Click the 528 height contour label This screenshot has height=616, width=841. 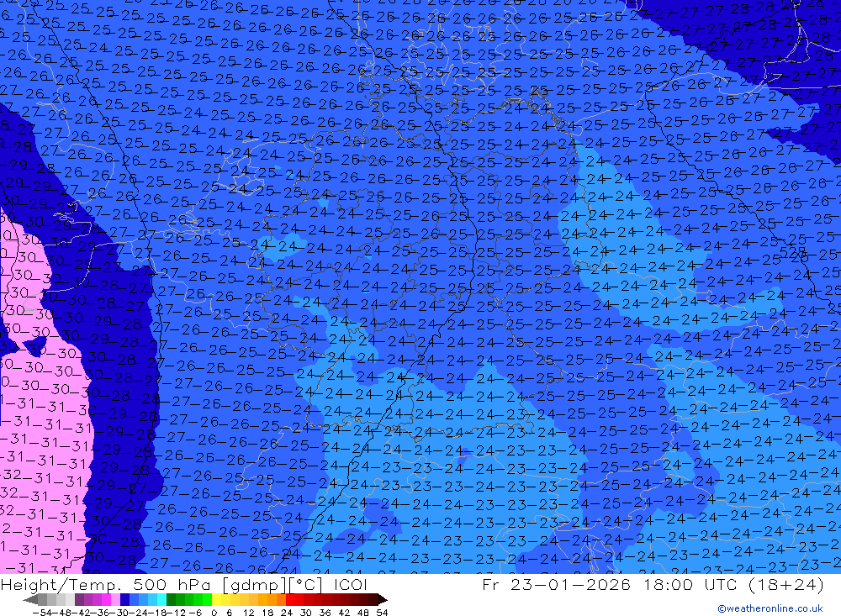click(x=793, y=251)
